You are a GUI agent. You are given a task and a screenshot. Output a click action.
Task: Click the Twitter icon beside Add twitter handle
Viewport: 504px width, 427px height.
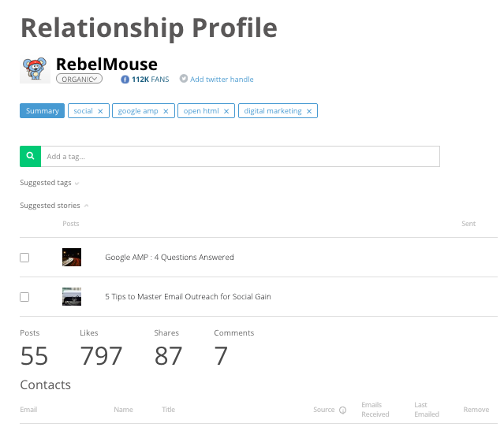click(x=184, y=80)
